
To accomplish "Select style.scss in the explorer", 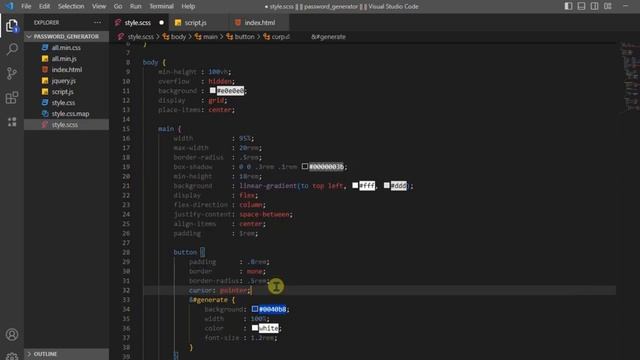I will click(x=66, y=125).
